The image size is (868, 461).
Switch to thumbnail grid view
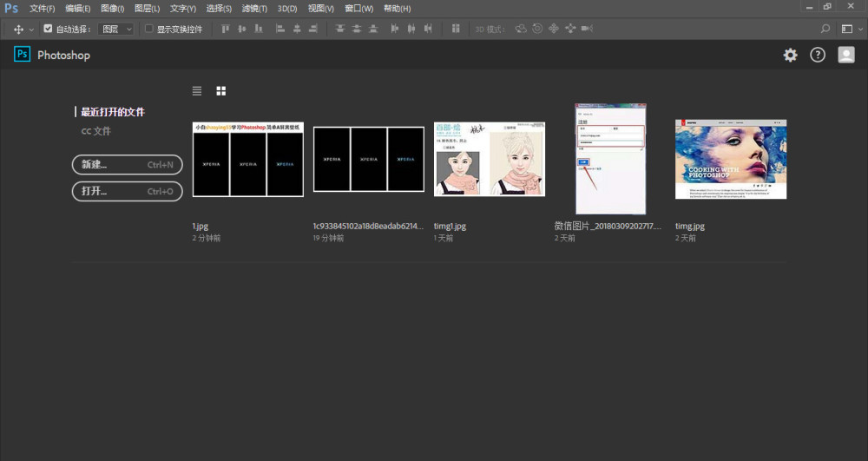point(221,90)
